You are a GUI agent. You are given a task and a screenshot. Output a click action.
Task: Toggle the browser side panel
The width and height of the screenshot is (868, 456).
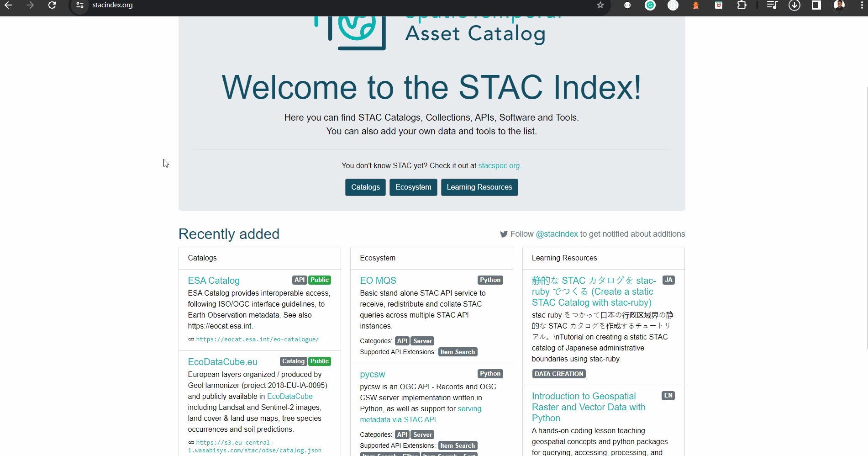coord(817,5)
